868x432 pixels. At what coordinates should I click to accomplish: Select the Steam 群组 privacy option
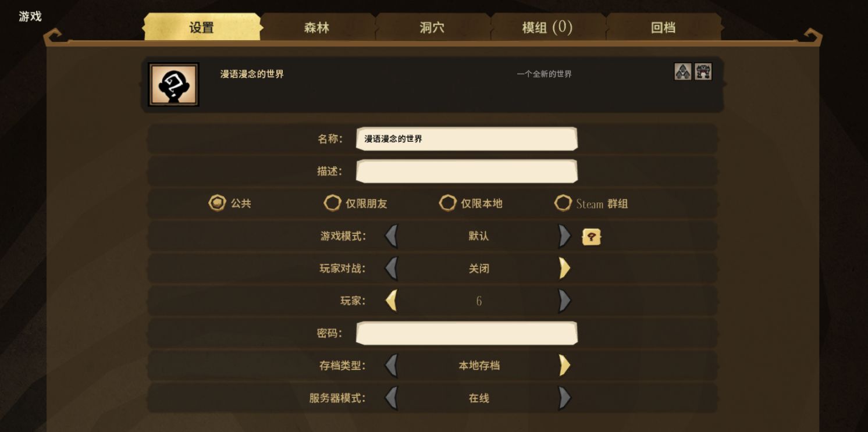tap(591, 203)
